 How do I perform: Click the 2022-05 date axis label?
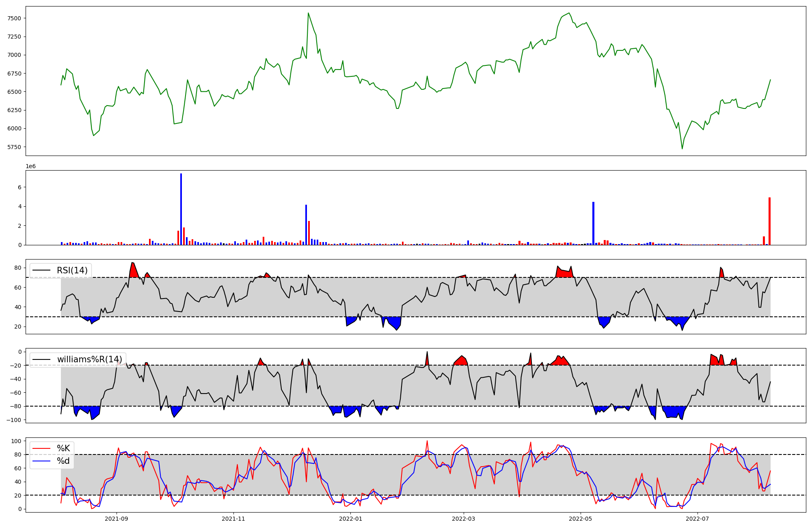580,519
